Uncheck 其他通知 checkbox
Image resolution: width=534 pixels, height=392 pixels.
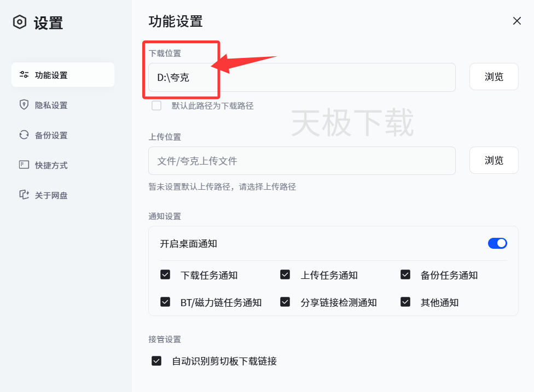tap(405, 302)
